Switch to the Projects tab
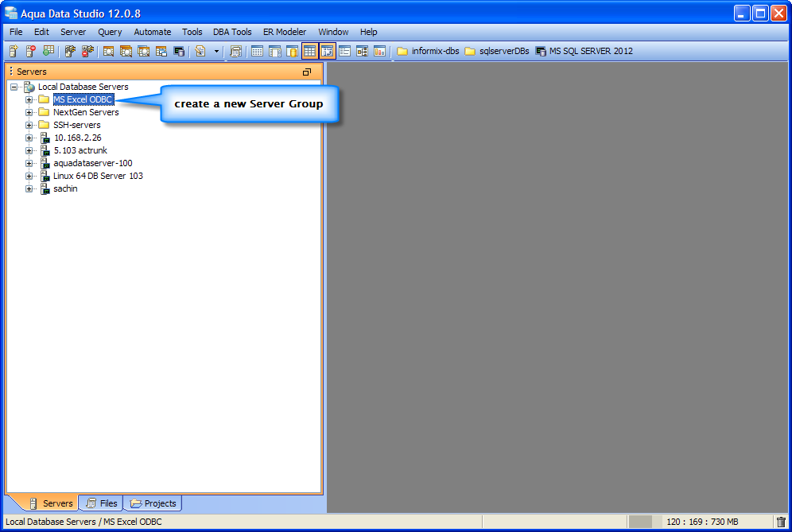Screen dimensions: 792x532 153,503
